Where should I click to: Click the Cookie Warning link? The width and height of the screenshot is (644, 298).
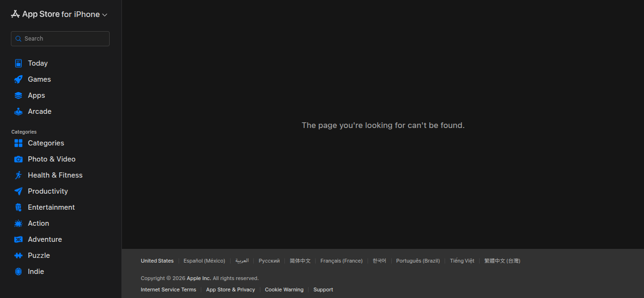[x=284, y=289]
